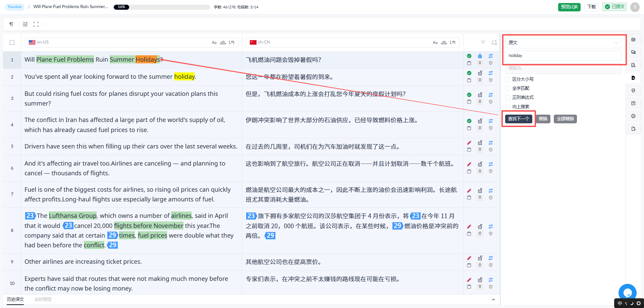Focus the holiday search input field
The height and width of the screenshot is (308, 644).
[x=563, y=56]
